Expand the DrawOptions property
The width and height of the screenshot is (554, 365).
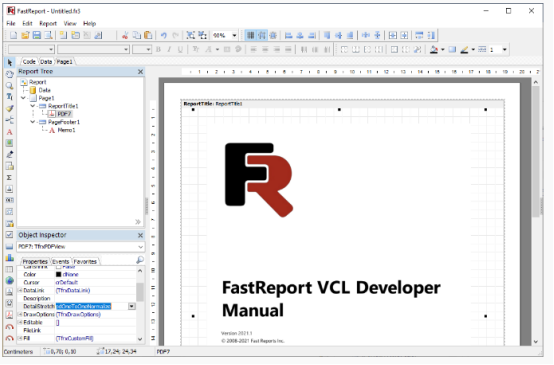pos(20,314)
